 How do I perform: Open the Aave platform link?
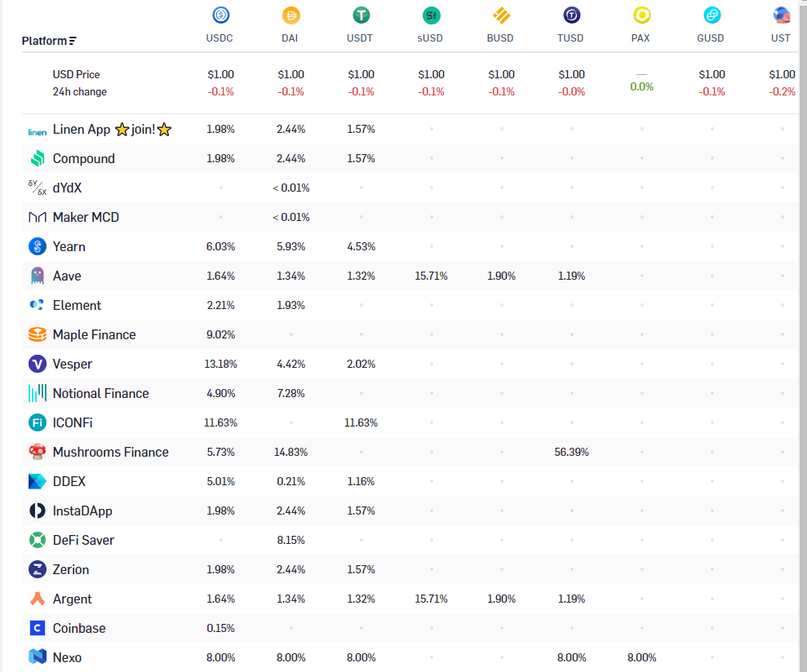pyautogui.click(x=67, y=276)
